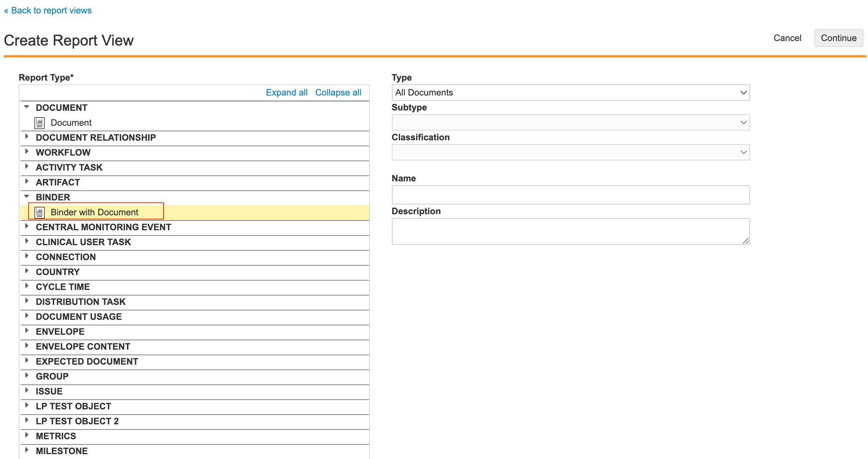The width and height of the screenshot is (868, 459).
Task: Focus the Name text field
Action: [x=570, y=195]
